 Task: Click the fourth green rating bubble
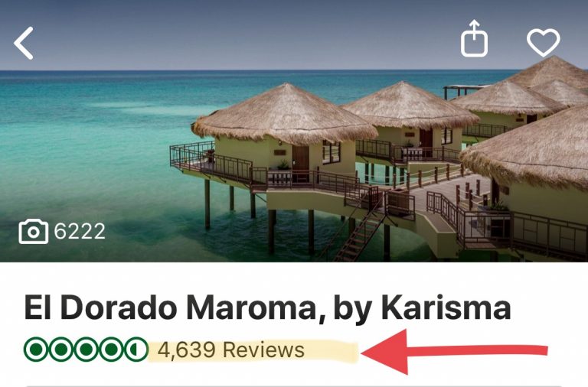point(111,350)
